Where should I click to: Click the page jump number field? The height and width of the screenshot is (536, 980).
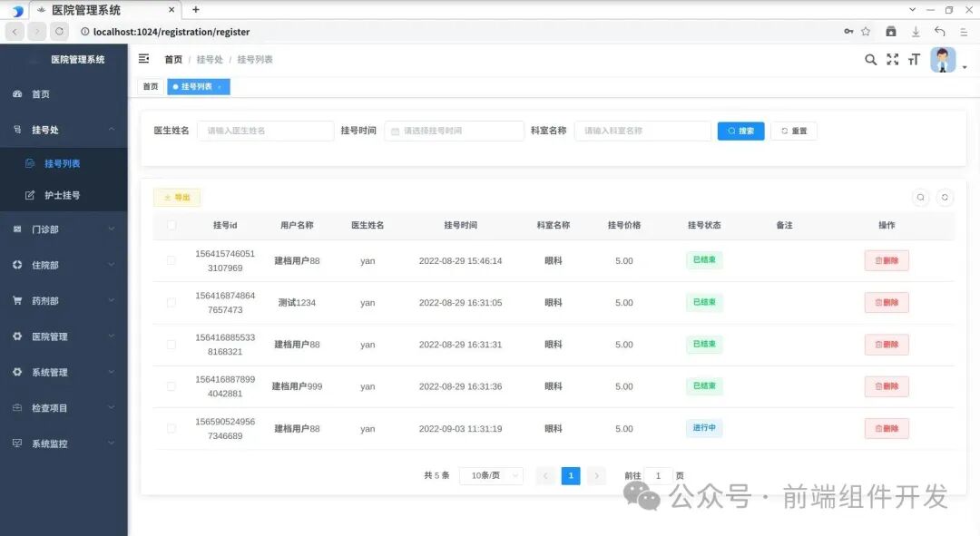(x=658, y=475)
